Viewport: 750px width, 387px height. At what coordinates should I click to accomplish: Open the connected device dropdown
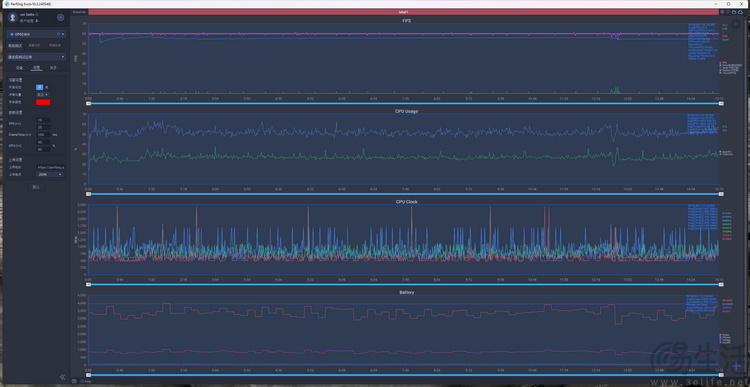click(37, 34)
